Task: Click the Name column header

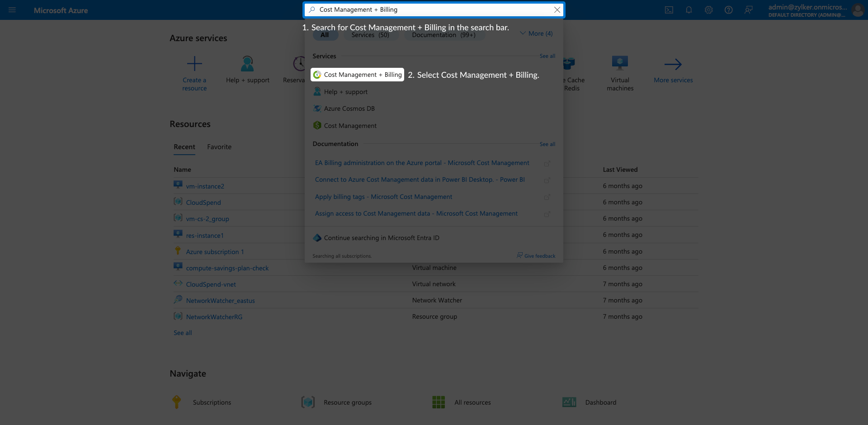Action: (183, 170)
